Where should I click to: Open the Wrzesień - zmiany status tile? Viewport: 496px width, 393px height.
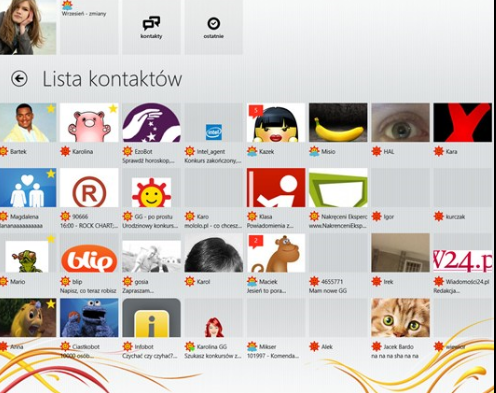[89, 27]
